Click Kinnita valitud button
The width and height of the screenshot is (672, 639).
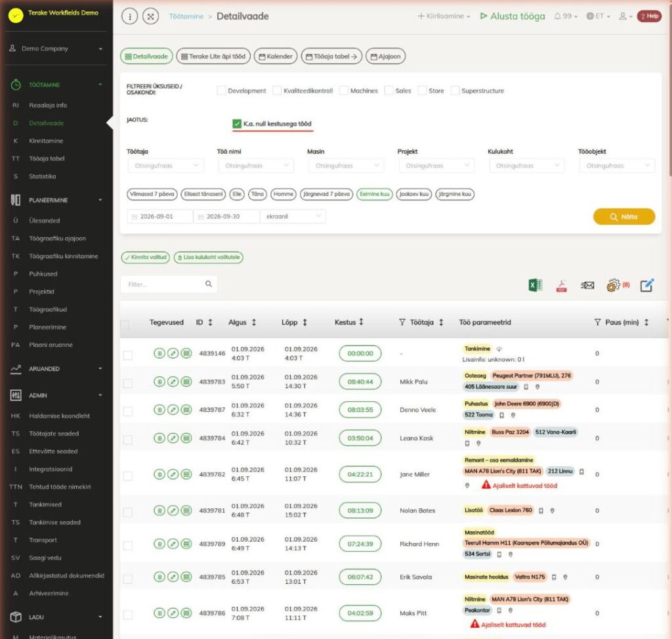[x=145, y=257]
